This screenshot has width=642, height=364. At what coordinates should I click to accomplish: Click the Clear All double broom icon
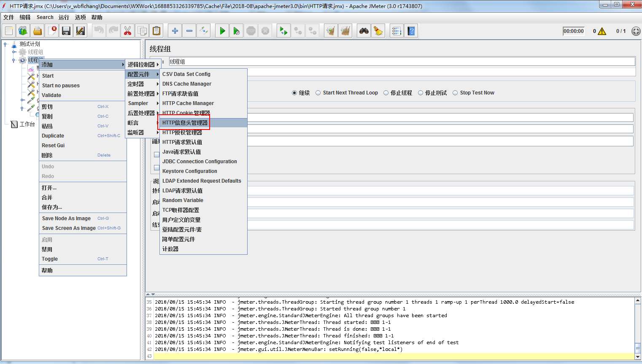345,31
